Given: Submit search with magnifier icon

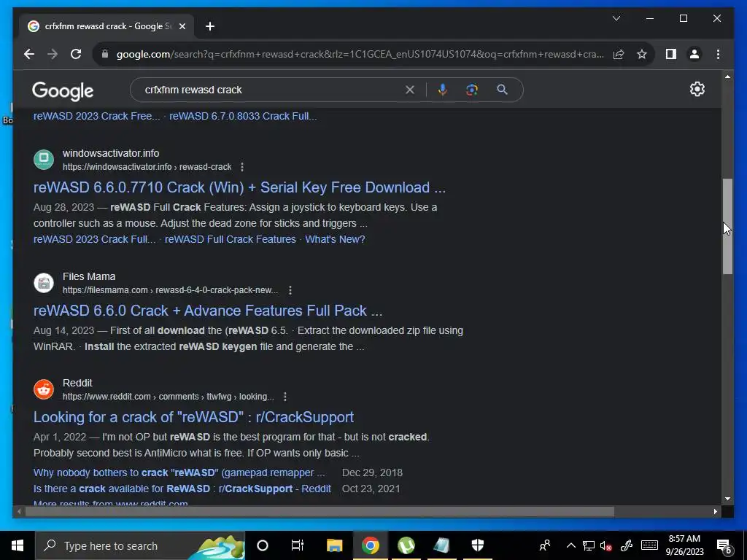Looking at the screenshot, I should pyautogui.click(x=502, y=90).
